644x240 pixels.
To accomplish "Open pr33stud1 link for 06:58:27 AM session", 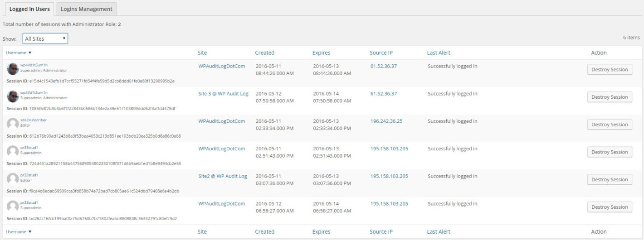I will pyautogui.click(x=29, y=202).
